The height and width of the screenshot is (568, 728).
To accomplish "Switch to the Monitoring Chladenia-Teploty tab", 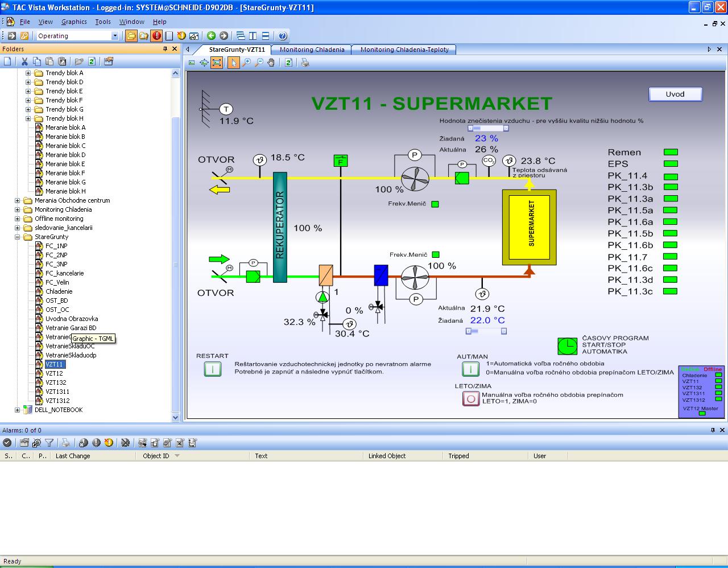I will pos(404,50).
